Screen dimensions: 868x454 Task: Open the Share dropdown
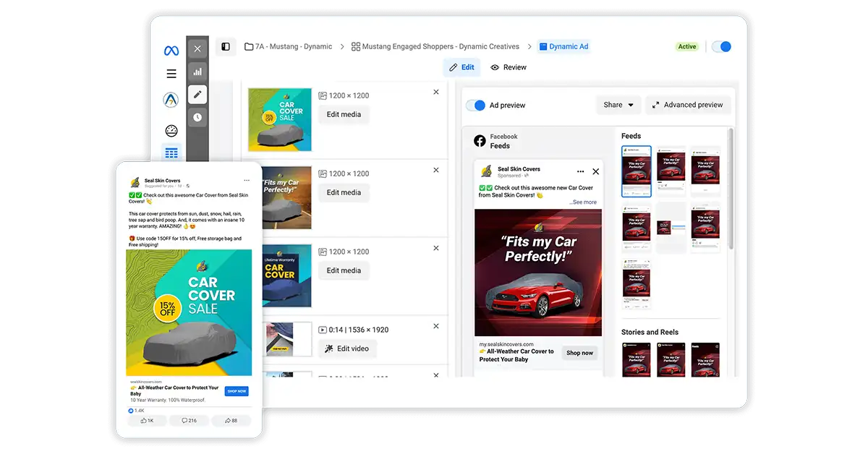(617, 105)
